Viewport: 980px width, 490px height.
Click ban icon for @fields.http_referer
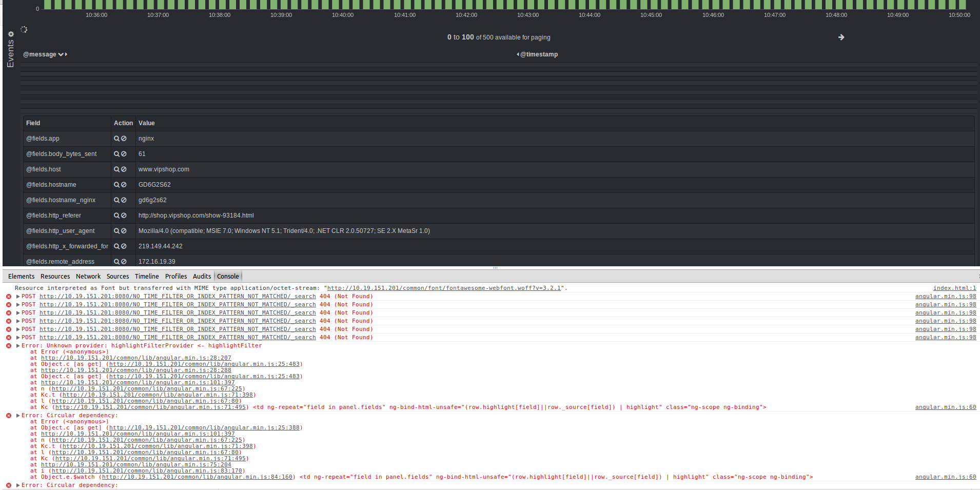tap(124, 215)
